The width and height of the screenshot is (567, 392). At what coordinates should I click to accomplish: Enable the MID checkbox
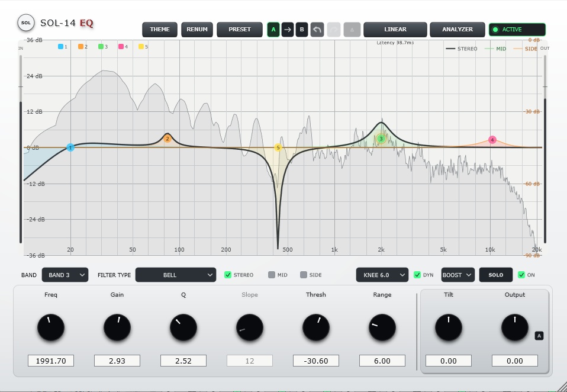click(272, 275)
